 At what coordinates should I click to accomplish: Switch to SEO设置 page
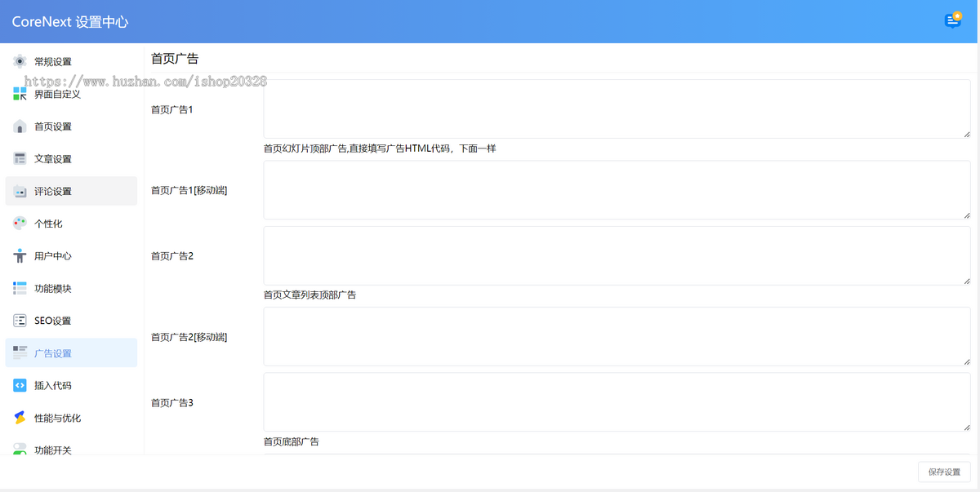tap(71, 321)
